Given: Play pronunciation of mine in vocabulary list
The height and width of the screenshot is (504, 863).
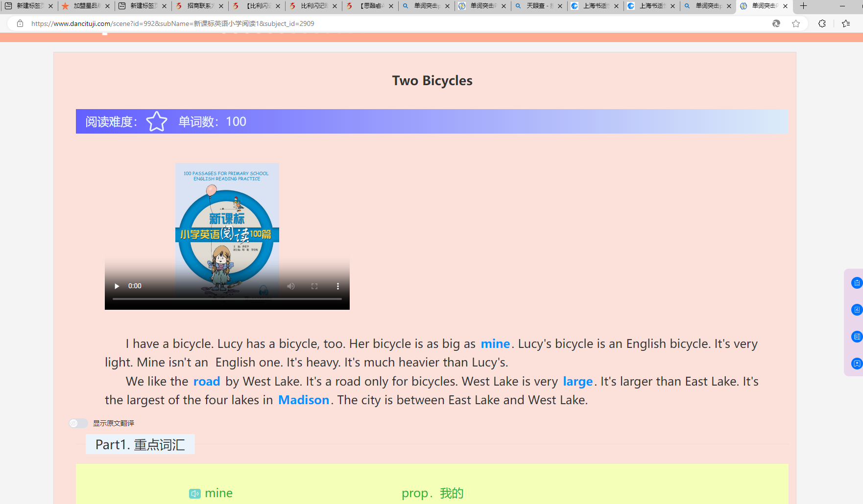Looking at the screenshot, I should [194, 494].
